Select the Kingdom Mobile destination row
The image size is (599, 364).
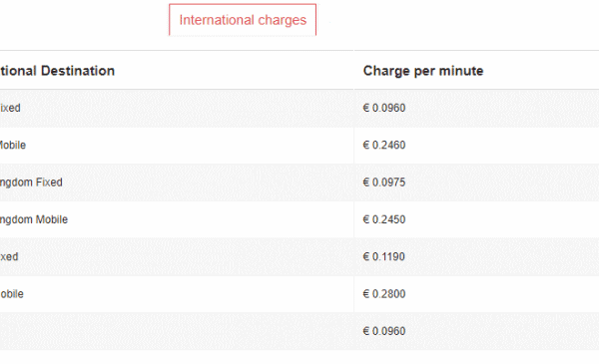coord(177,219)
